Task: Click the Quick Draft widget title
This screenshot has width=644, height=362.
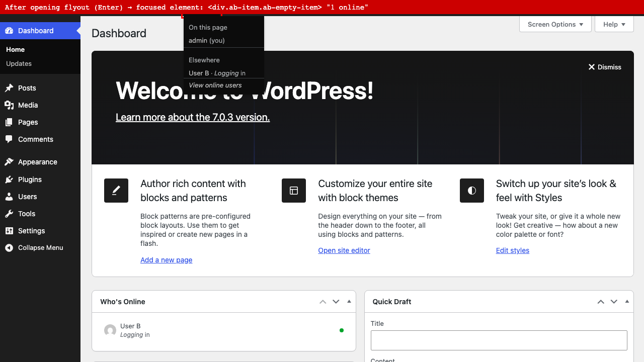Action: tap(392, 302)
